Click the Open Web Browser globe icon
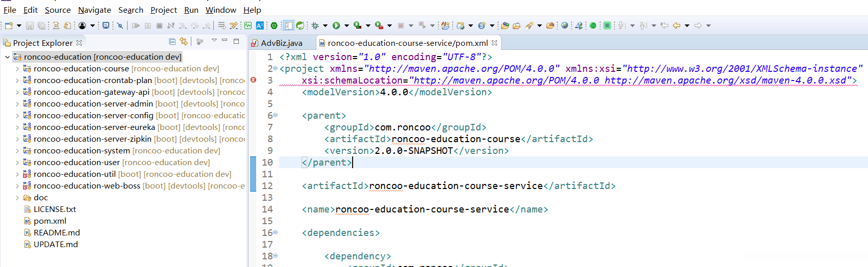The width and height of the screenshot is (868, 267). coord(564,25)
